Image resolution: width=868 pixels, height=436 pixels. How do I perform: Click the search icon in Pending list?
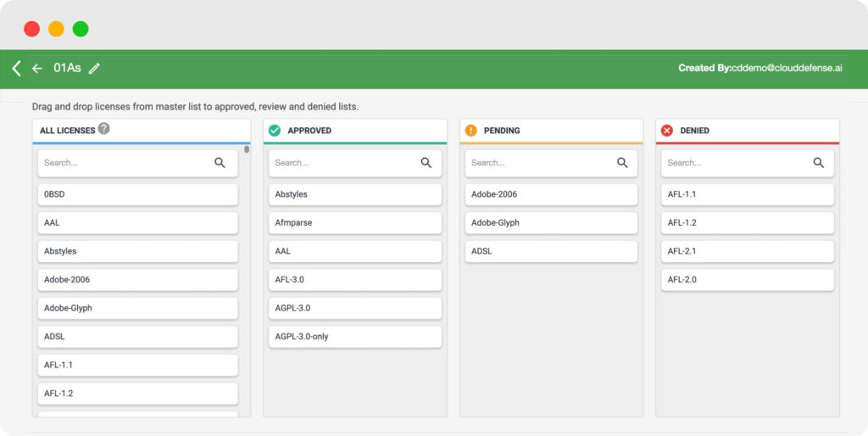pos(622,163)
